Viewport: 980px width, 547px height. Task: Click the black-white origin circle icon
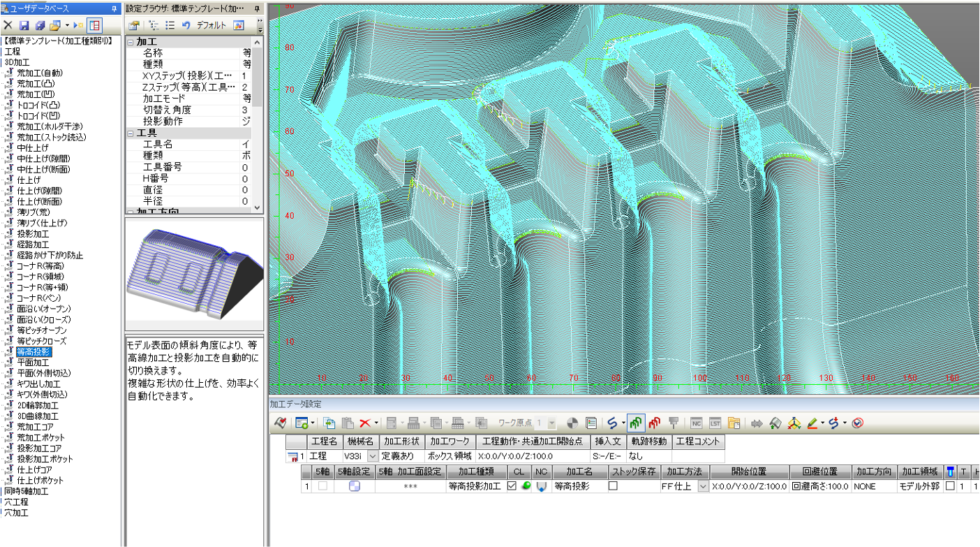[x=572, y=423]
